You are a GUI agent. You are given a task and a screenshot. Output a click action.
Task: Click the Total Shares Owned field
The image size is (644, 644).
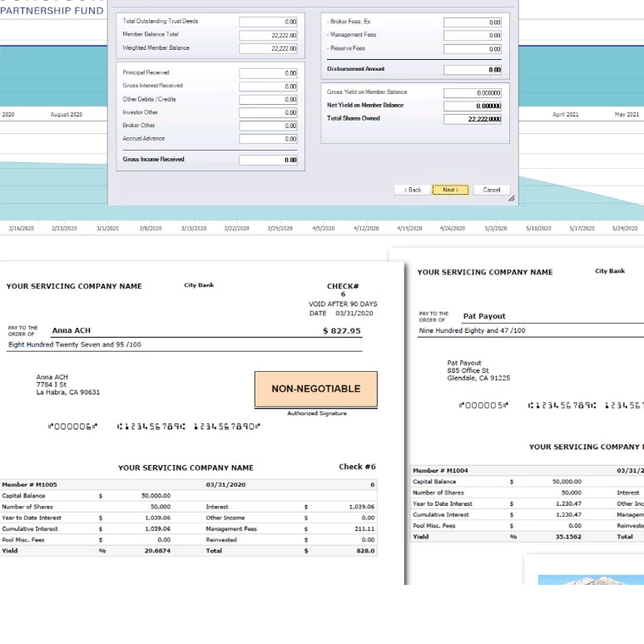click(473, 119)
